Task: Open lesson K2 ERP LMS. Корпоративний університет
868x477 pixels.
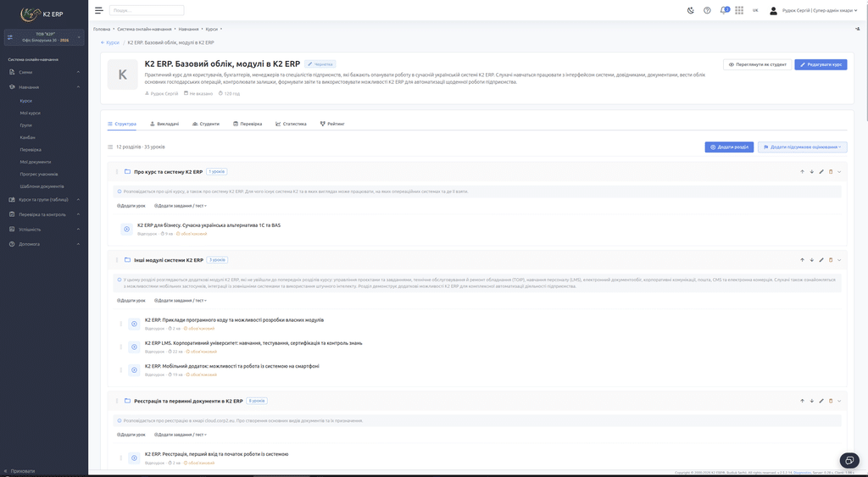Action: tap(253, 343)
